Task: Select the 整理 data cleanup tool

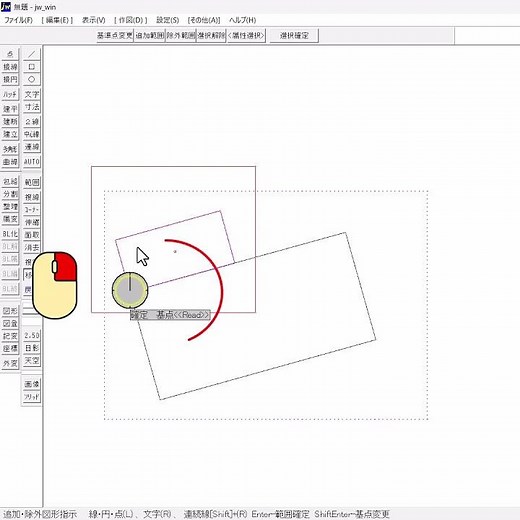Action: point(10,207)
